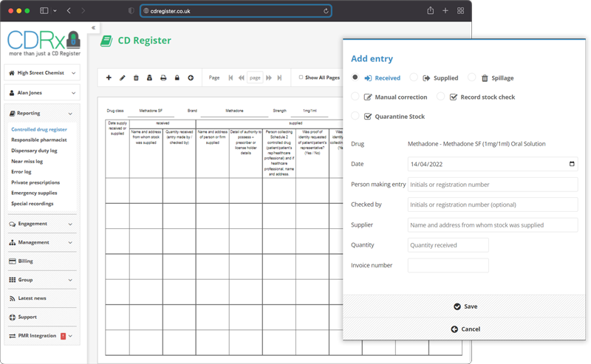Viewport: 591px width, 364px height.
Task: Jump to the last page of register
Action: (x=279, y=78)
